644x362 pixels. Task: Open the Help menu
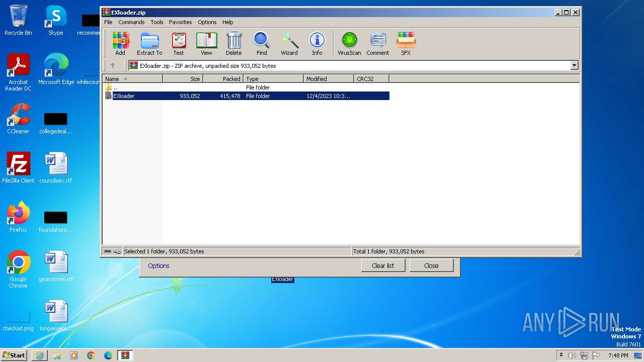pos(228,22)
